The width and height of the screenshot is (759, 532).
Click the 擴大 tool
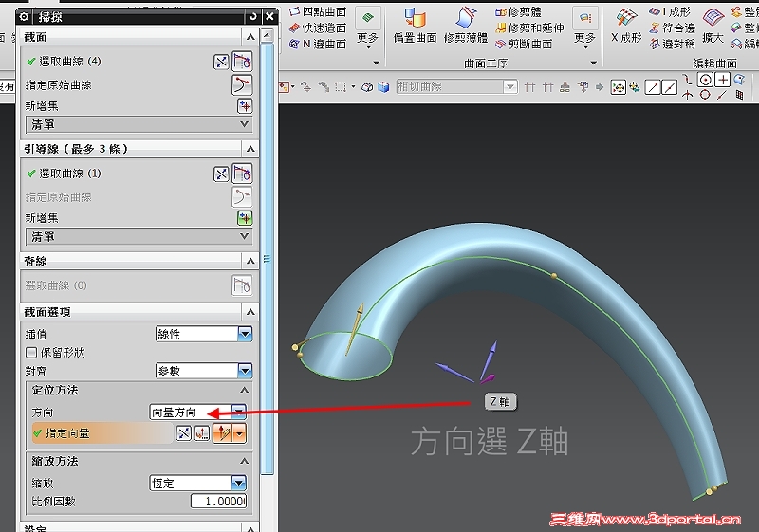point(713,26)
